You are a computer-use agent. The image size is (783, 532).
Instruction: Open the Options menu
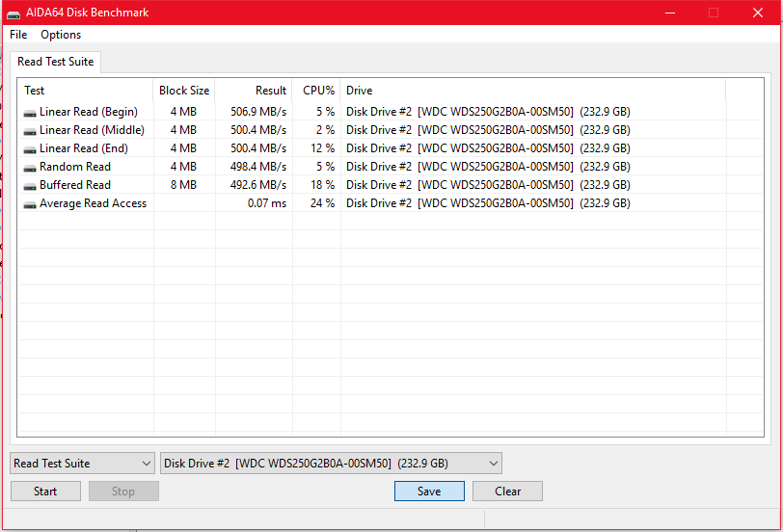[61, 35]
